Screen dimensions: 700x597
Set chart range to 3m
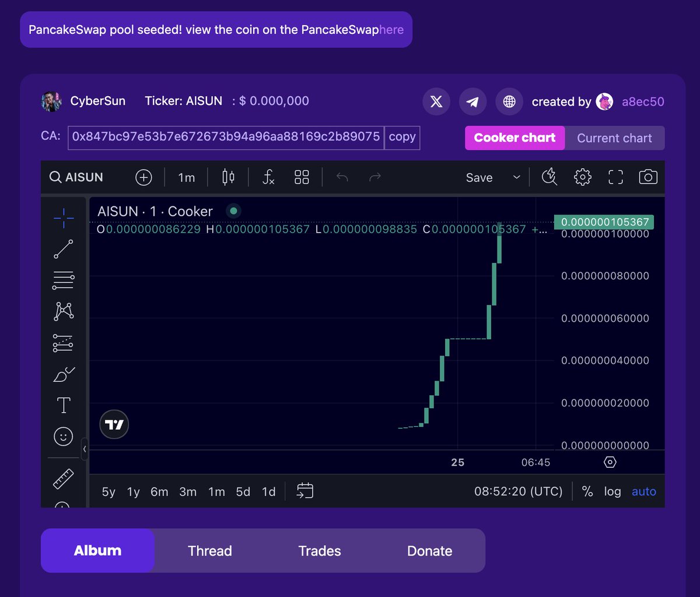click(188, 491)
